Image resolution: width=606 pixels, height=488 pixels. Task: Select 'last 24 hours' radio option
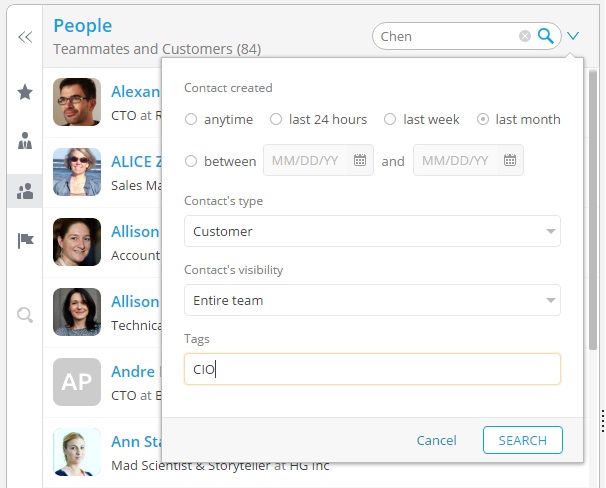276,119
